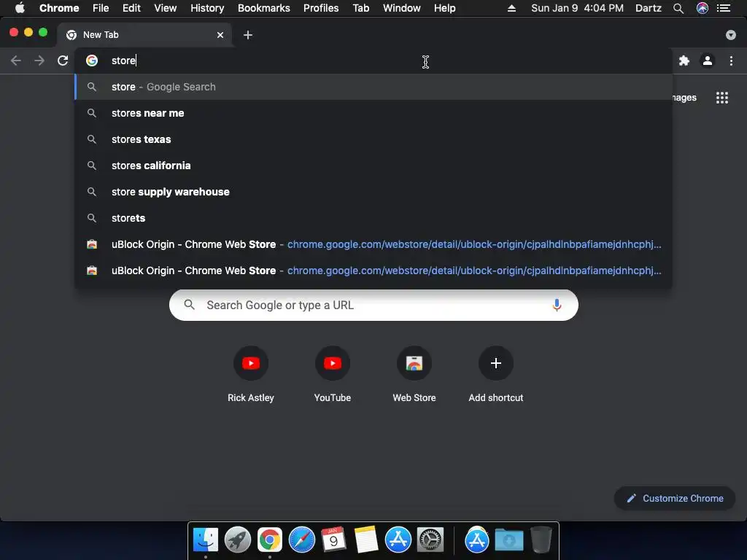Open the Notification Center list icon
The image size is (747, 560).
click(724, 8)
